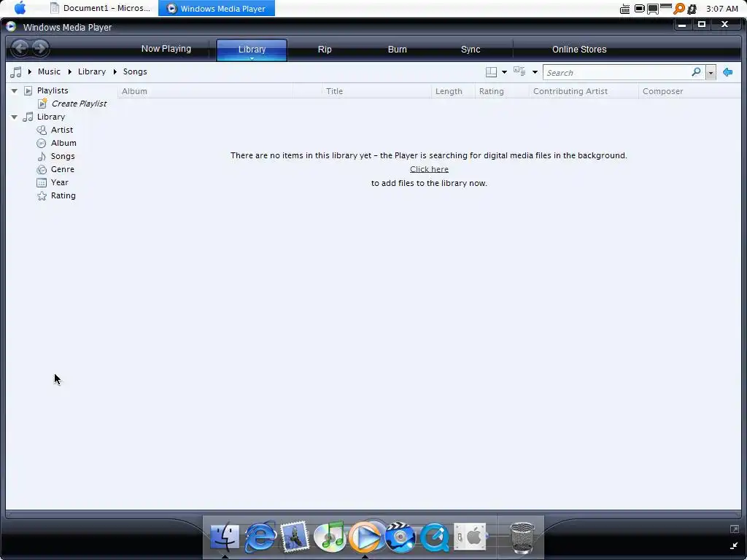Viewport: 747px width, 560px height.
Task: Click the battery tray icon
Action: 639,8
